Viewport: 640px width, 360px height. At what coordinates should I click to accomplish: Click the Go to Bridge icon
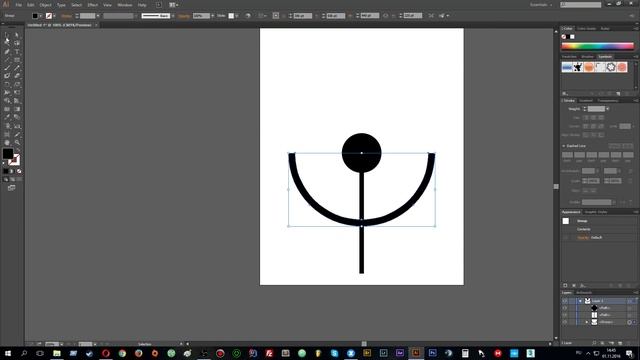159,5
